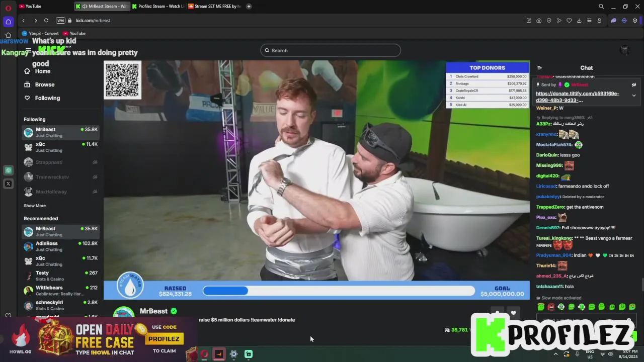
Task: Open the extensions cube icon
Action: click(x=635, y=21)
